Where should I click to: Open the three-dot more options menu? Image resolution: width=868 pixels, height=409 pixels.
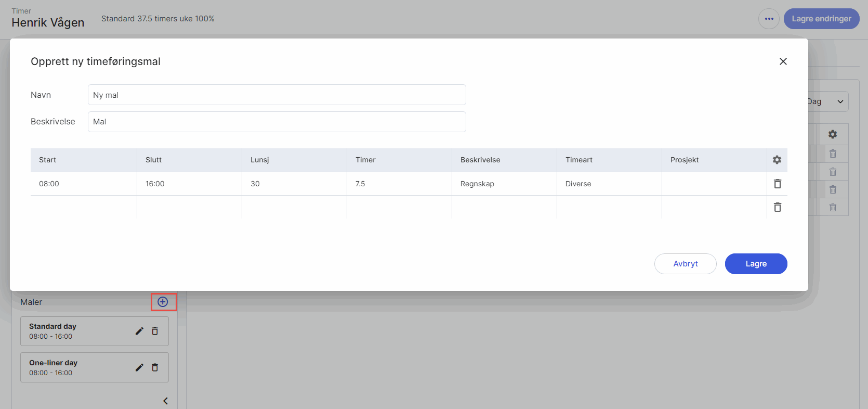[769, 19]
